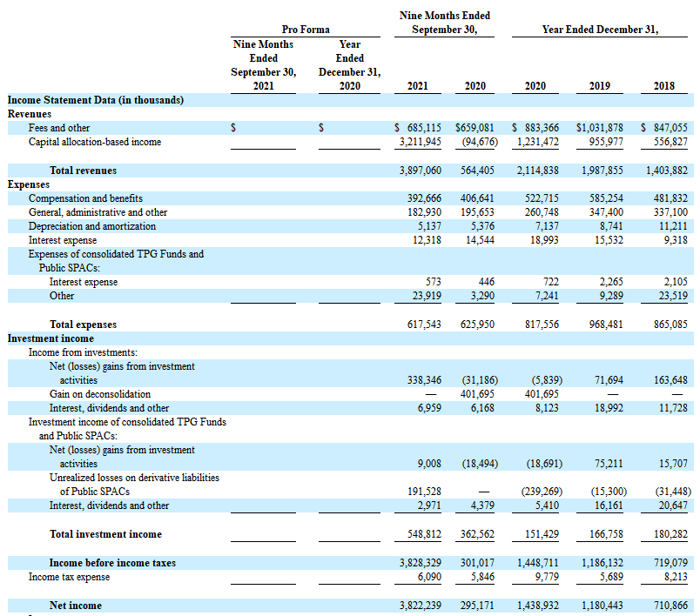Select the value 11,211
Image resolution: width=700 pixels, height=616 pixels.
[673, 226]
